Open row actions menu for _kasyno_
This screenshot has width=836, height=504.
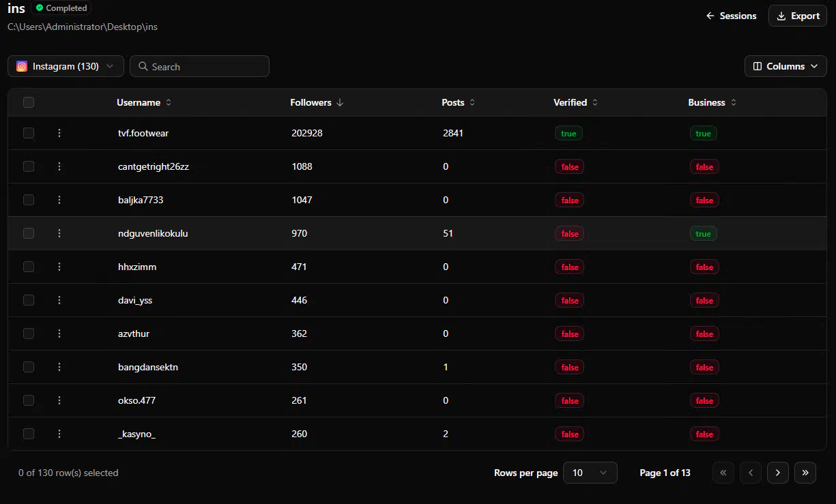[x=59, y=434]
